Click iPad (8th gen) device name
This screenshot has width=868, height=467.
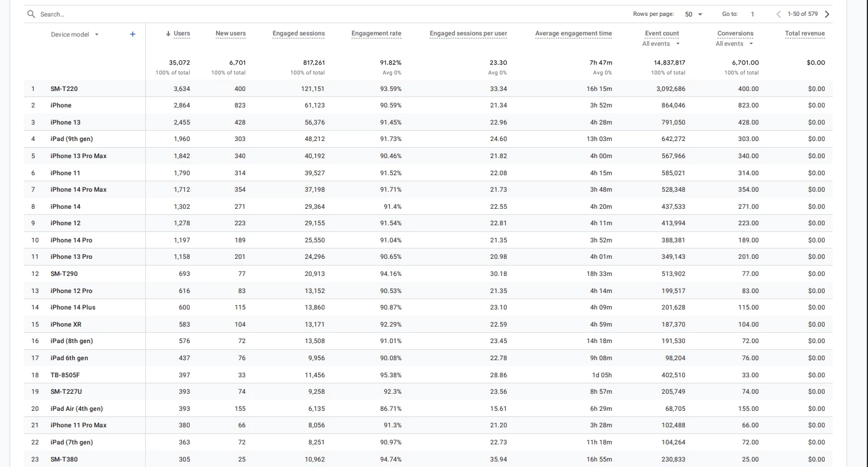click(x=71, y=341)
